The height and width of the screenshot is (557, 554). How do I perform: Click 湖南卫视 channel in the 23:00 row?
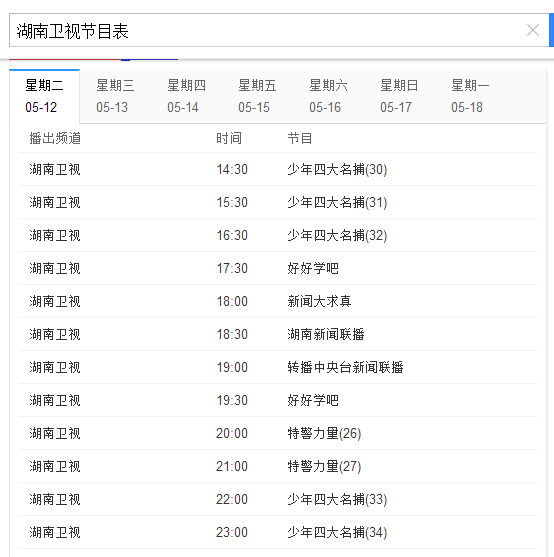[55, 533]
